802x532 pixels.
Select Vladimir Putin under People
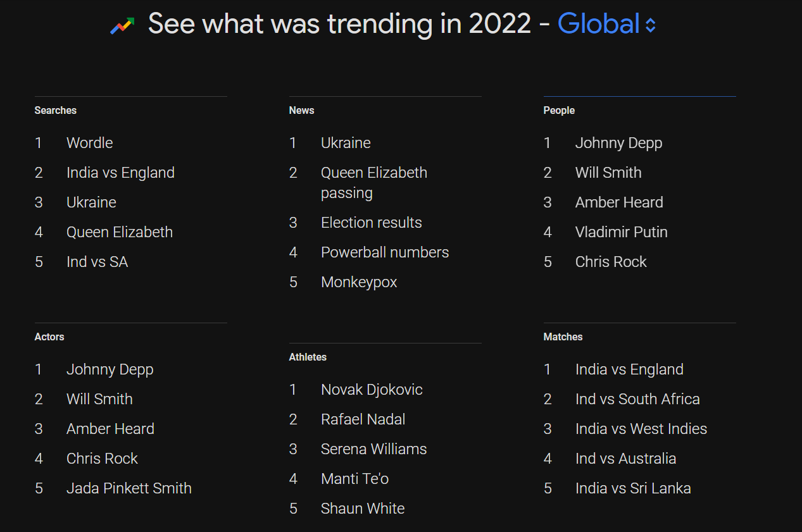pos(621,232)
